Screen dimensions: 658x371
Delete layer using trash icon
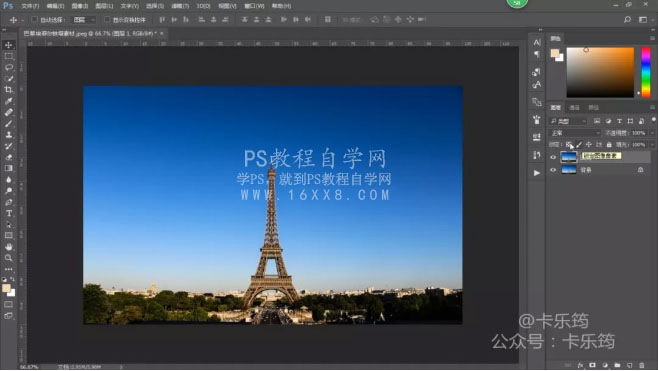[641, 365]
